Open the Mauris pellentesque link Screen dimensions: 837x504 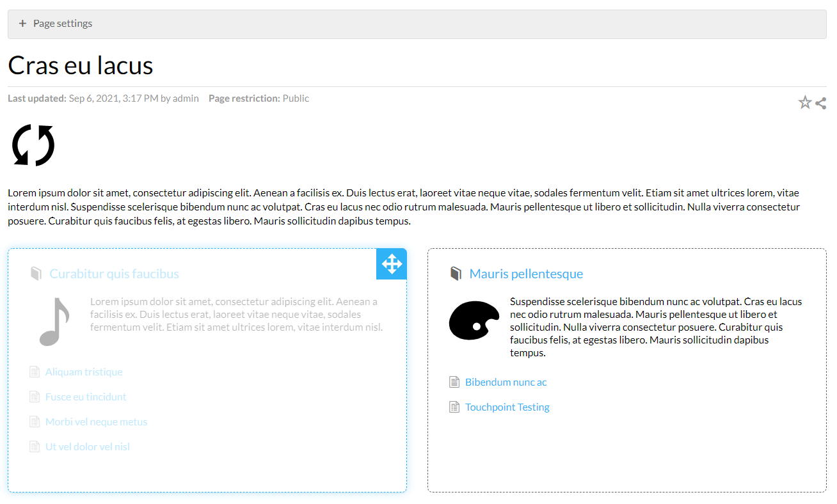point(526,274)
